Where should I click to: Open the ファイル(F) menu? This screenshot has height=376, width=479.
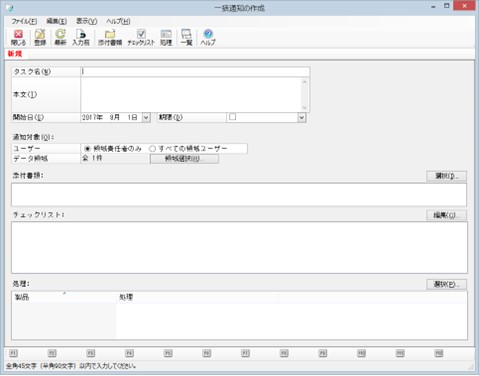(x=24, y=21)
